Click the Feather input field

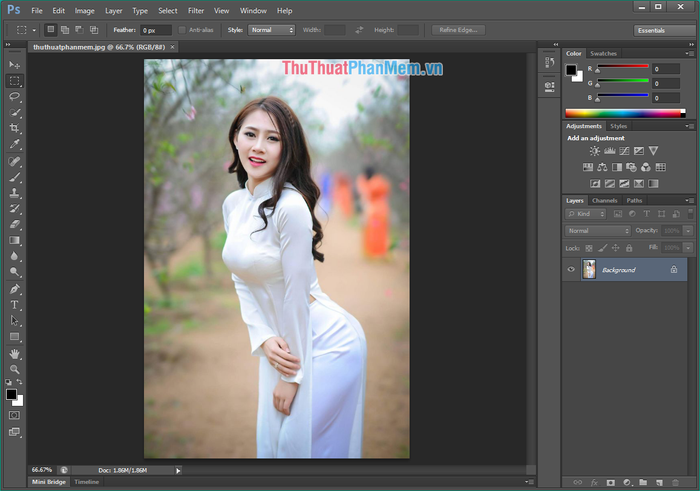[156, 30]
